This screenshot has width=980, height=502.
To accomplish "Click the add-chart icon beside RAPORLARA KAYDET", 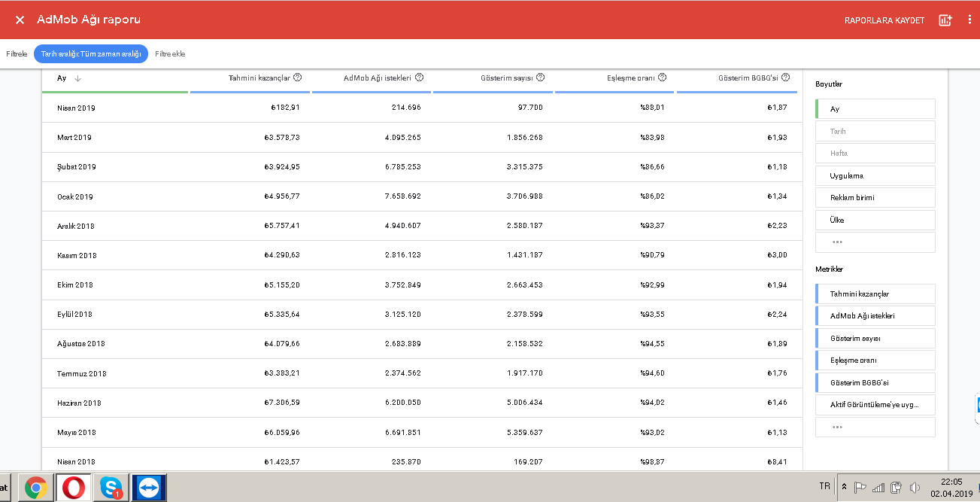I will click(x=945, y=20).
